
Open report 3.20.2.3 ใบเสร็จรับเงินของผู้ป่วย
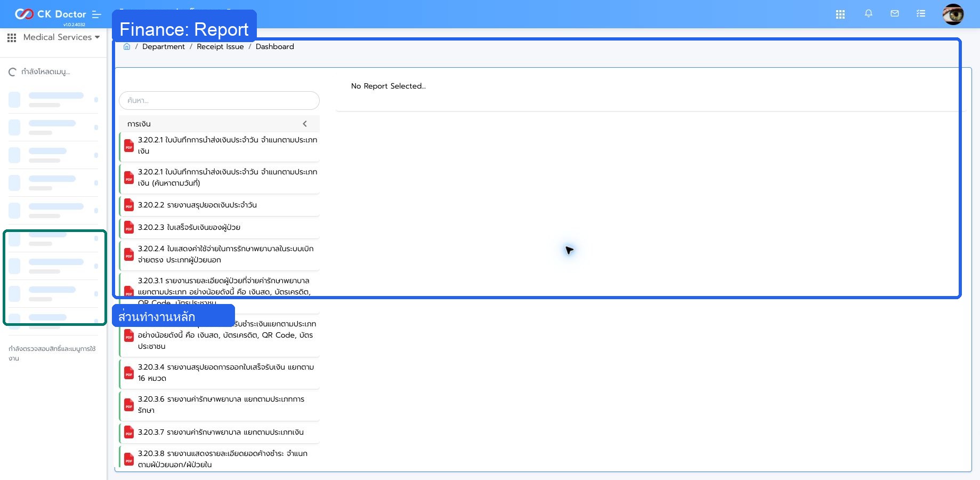pyautogui.click(x=219, y=228)
